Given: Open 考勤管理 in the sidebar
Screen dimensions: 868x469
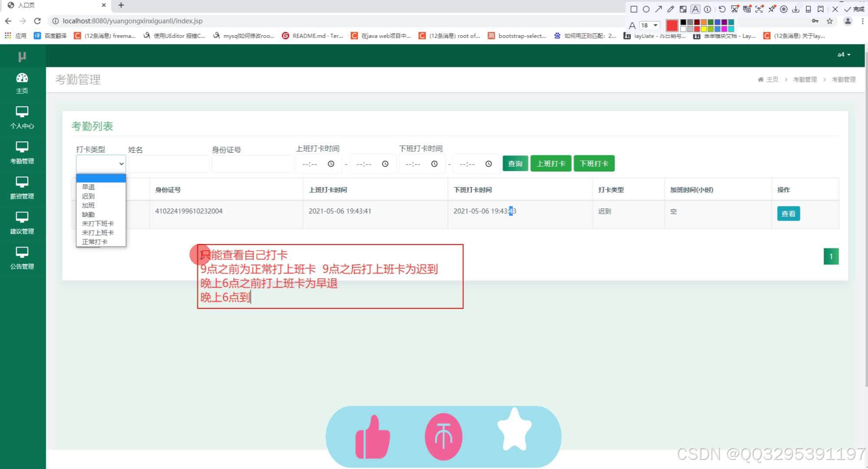Looking at the screenshot, I should point(22,153).
